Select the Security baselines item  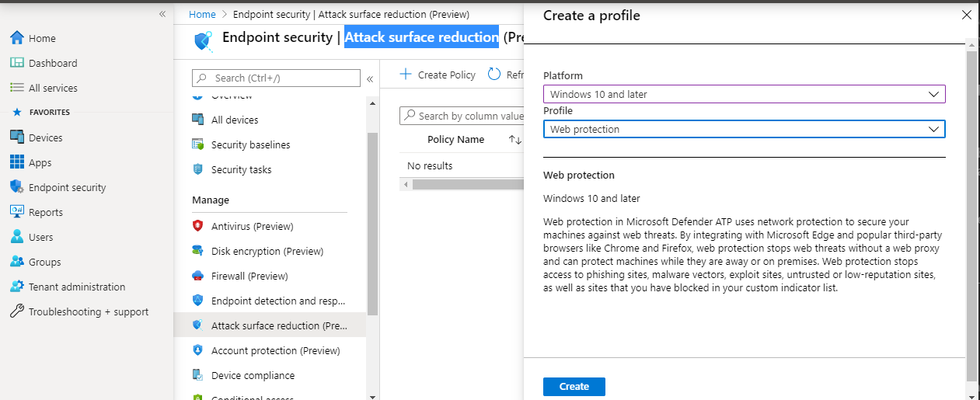coord(250,144)
